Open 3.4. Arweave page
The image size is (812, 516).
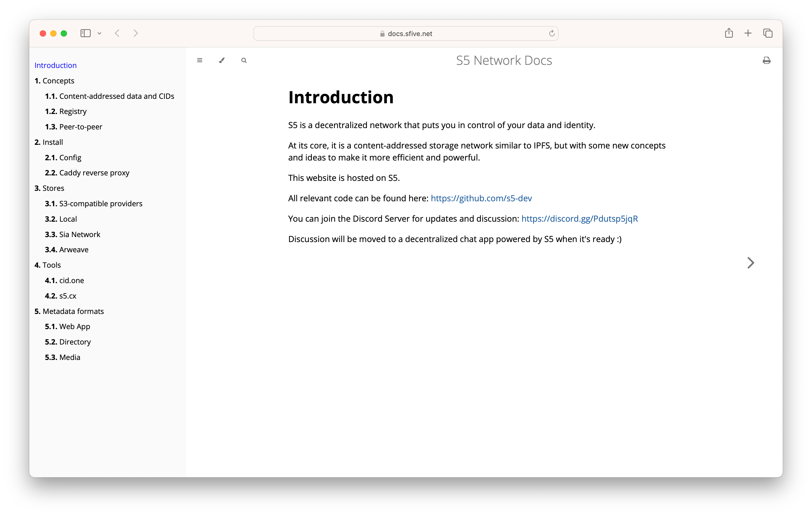coord(67,250)
